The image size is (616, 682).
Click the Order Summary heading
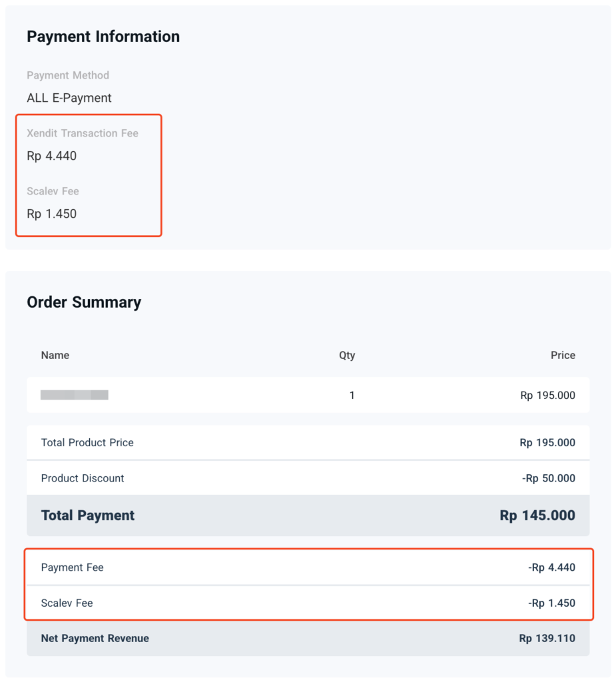click(84, 302)
